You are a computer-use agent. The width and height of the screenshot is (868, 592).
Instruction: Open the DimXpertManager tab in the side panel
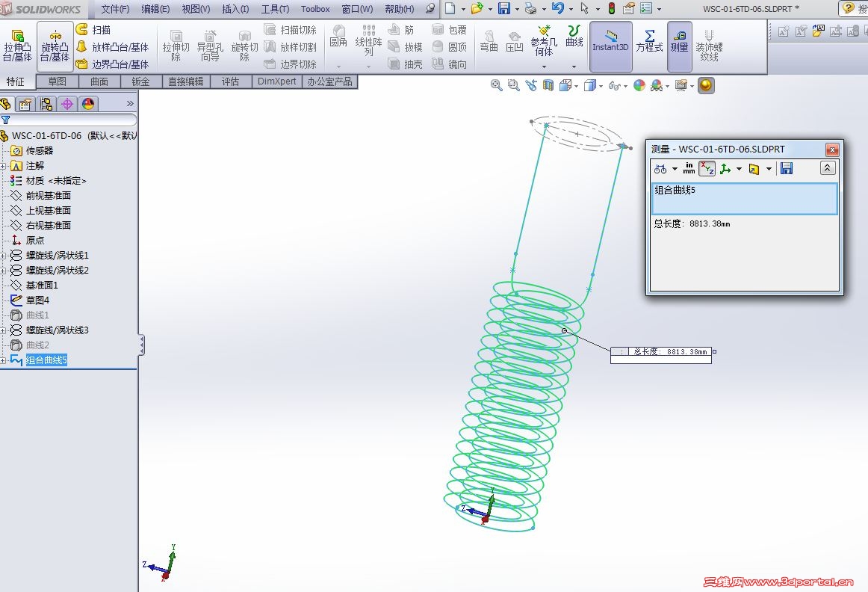pyautogui.click(x=67, y=104)
